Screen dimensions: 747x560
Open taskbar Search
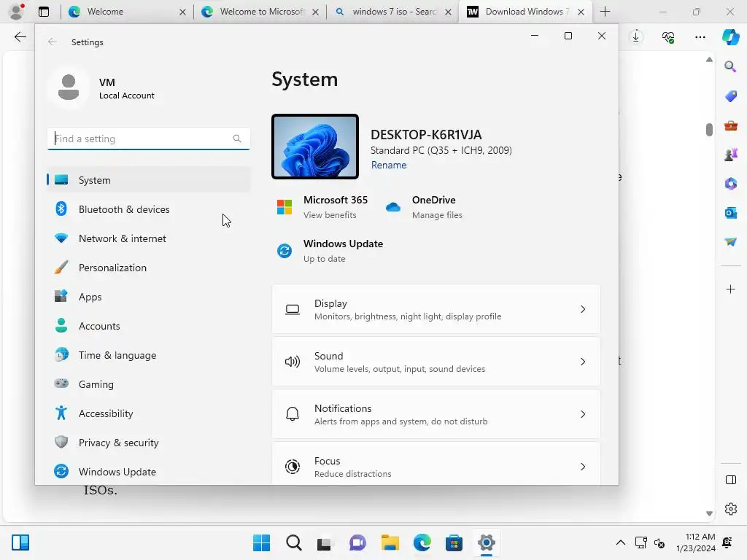(x=293, y=542)
